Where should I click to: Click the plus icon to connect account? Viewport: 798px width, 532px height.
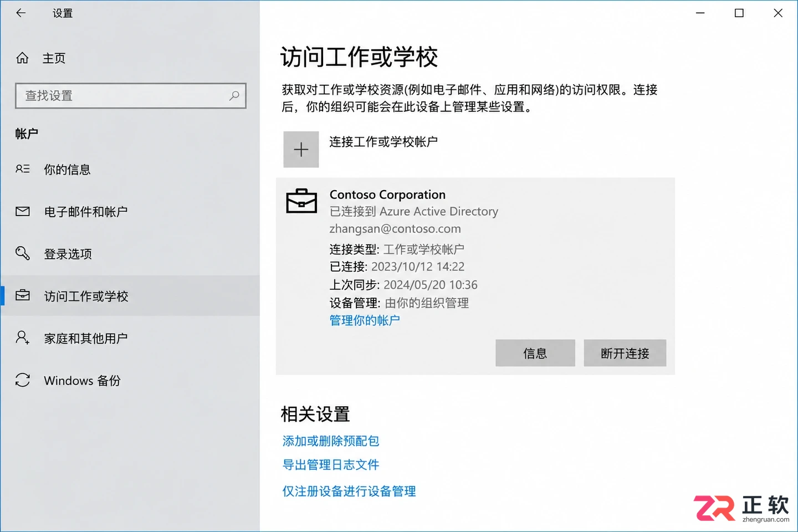point(301,150)
